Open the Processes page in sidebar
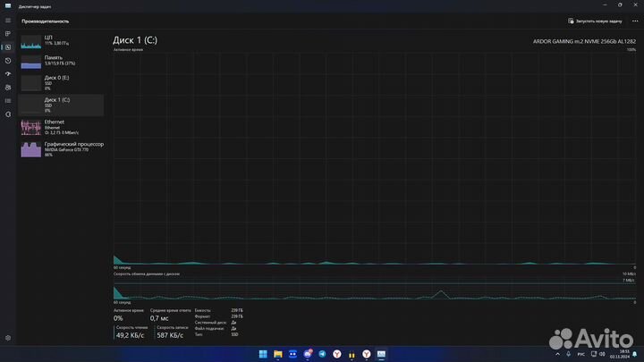Viewport: 644px width, 362px height. point(7,33)
